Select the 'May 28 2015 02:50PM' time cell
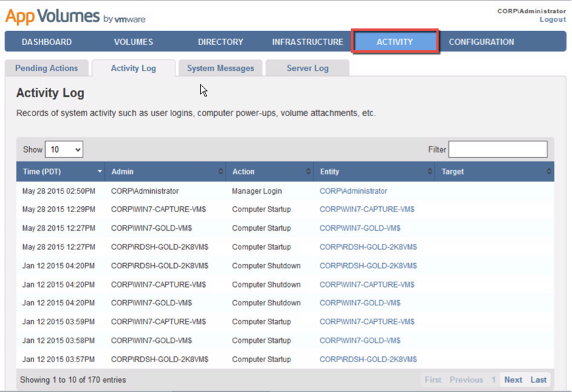This screenshot has height=392, width=572. pyautogui.click(x=59, y=191)
